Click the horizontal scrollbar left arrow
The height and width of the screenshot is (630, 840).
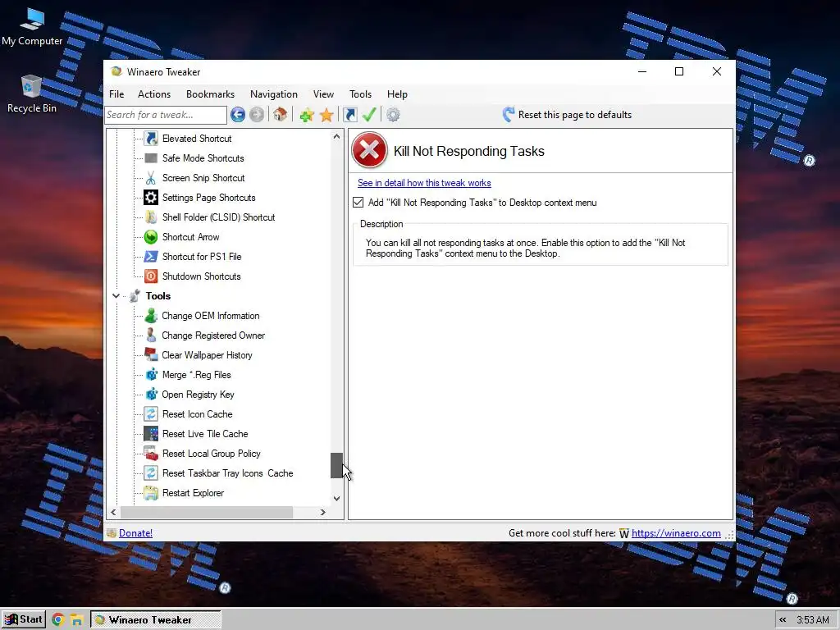113,512
